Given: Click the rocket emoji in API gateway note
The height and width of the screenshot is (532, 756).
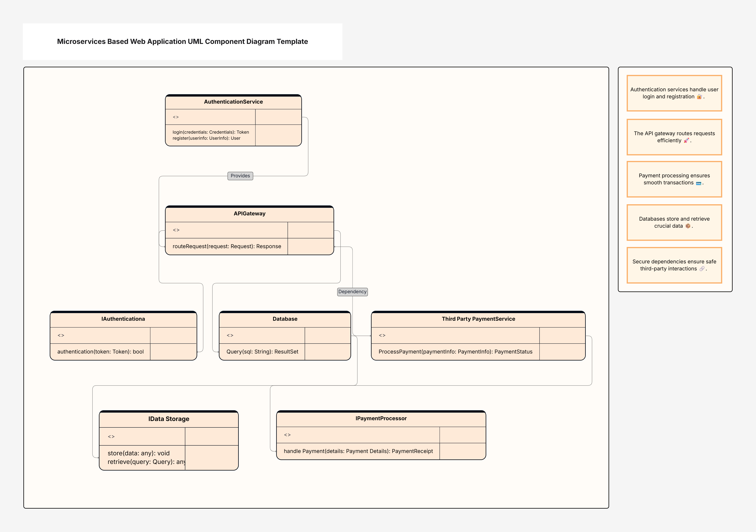Looking at the screenshot, I should (x=686, y=141).
